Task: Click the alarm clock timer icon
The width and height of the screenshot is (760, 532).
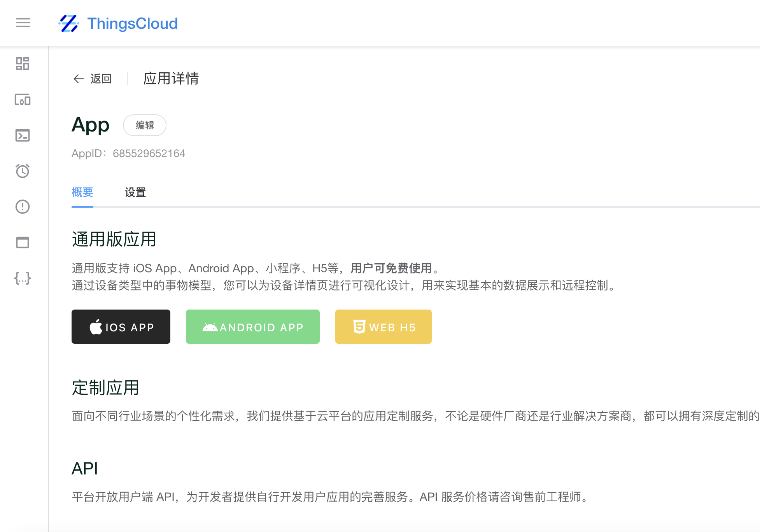Action: (22, 171)
